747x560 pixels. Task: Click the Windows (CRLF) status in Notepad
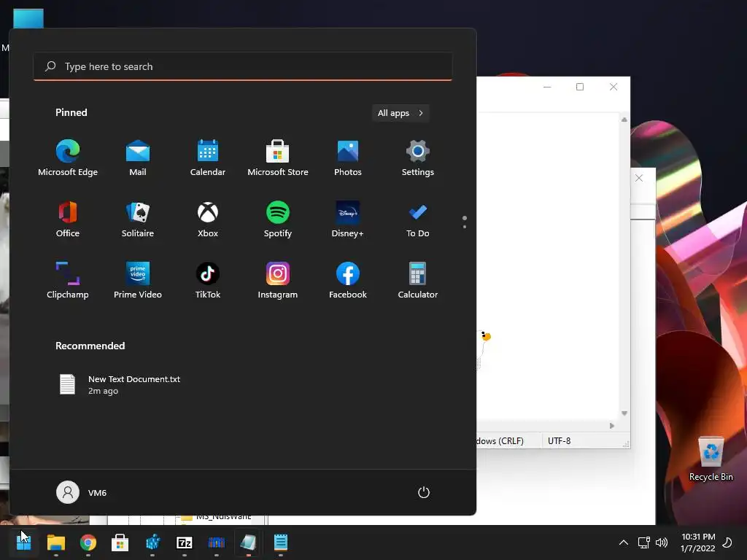pos(500,441)
